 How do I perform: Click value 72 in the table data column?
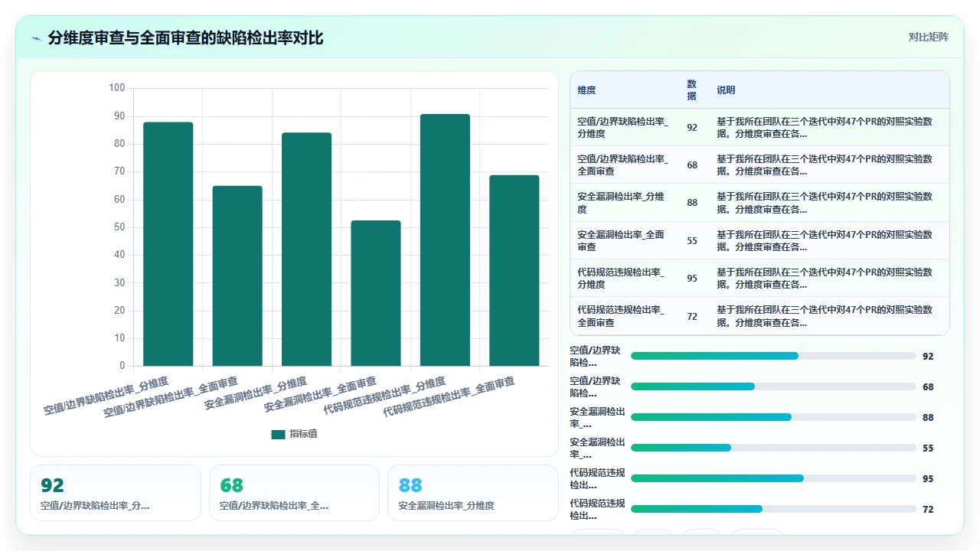tap(692, 315)
